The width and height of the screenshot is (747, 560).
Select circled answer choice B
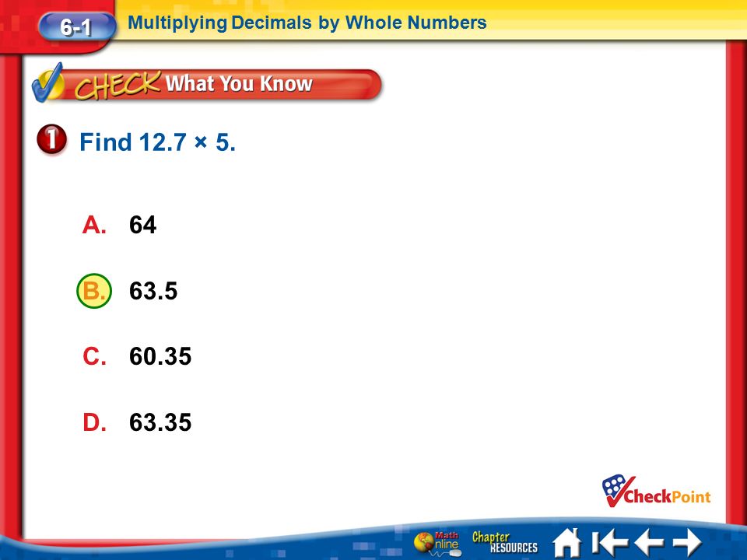click(94, 290)
